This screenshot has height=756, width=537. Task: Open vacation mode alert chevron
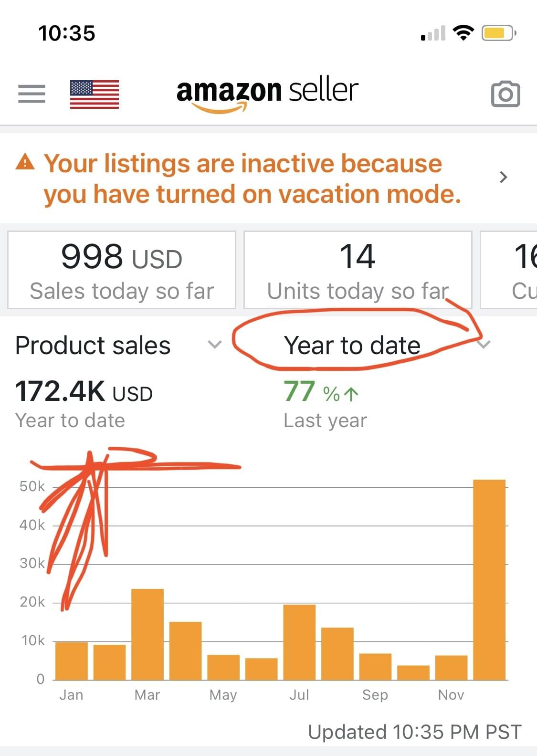pyautogui.click(x=503, y=178)
